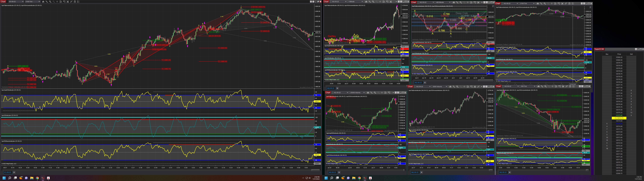The height and width of the screenshot is (181, 644).
Task: Open Google Chrome from left taskbar
Action: click(37, 178)
